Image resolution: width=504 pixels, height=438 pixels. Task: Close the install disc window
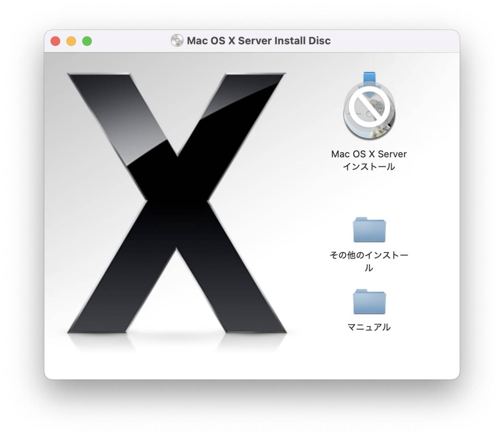[x=55, y=41]
